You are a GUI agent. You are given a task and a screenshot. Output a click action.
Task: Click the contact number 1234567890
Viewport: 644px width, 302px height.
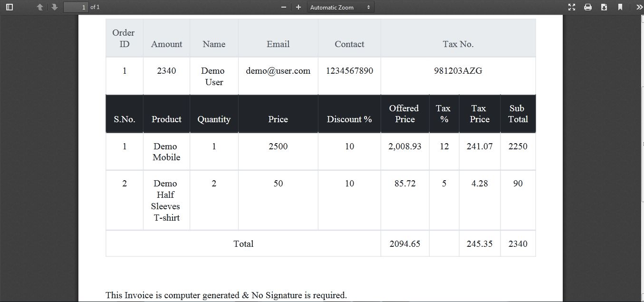tap(349, 71)
